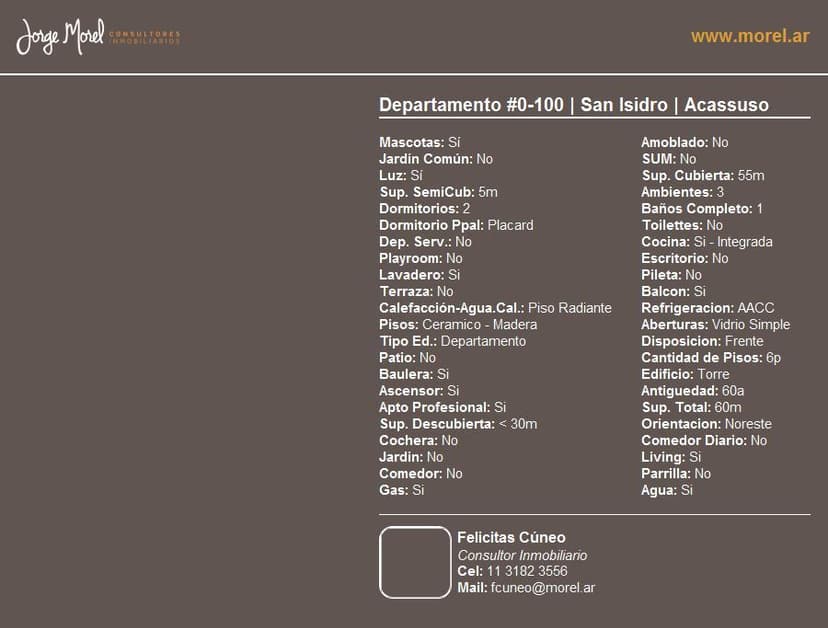
Task: Click the Mascotas field
Action: [x=419, y=142]
